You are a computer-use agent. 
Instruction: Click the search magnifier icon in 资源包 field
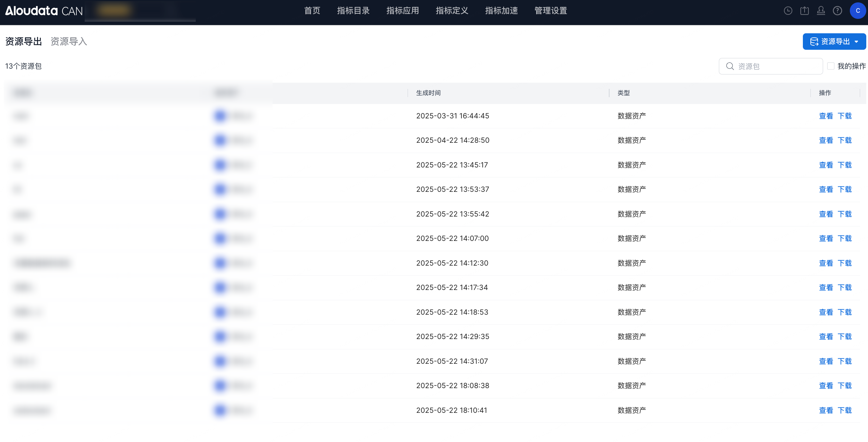click(x=730, y=66)
